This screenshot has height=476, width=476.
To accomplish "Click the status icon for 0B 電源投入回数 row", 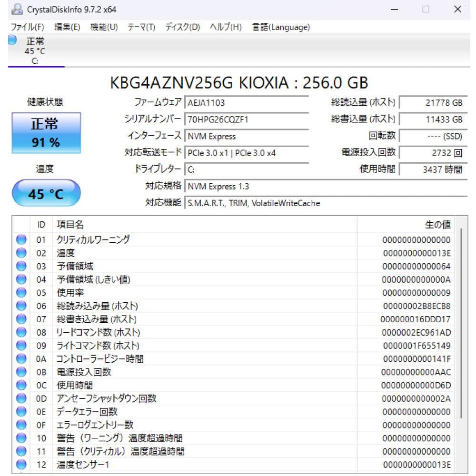I will pyautogui.click(x=21, y=372).
